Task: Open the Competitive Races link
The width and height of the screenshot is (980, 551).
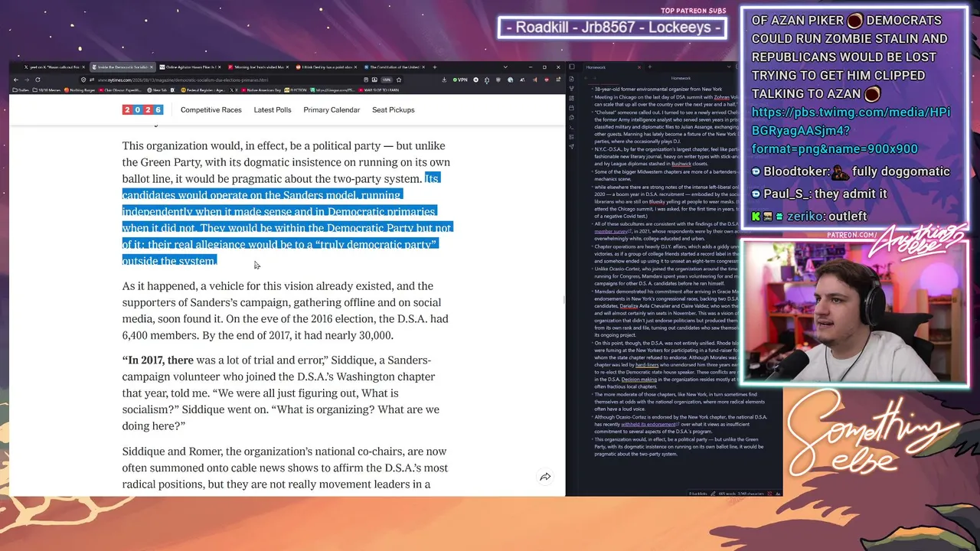Action: point(211,109)
